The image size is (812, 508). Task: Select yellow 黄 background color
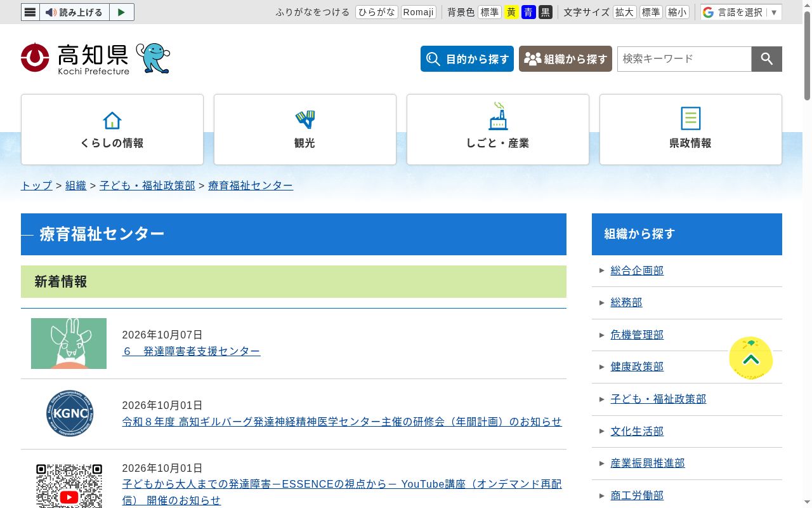511,12
